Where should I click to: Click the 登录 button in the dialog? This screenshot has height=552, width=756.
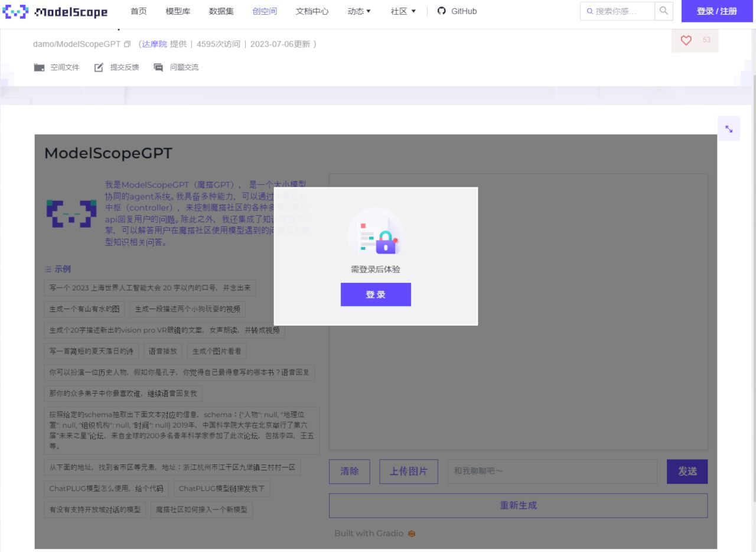(x=376, y=294)
